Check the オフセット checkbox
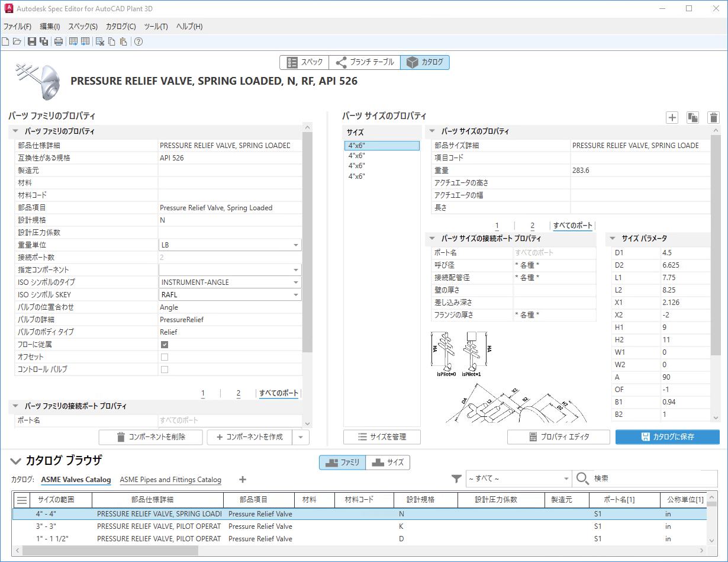 click(x=165, y=357)
